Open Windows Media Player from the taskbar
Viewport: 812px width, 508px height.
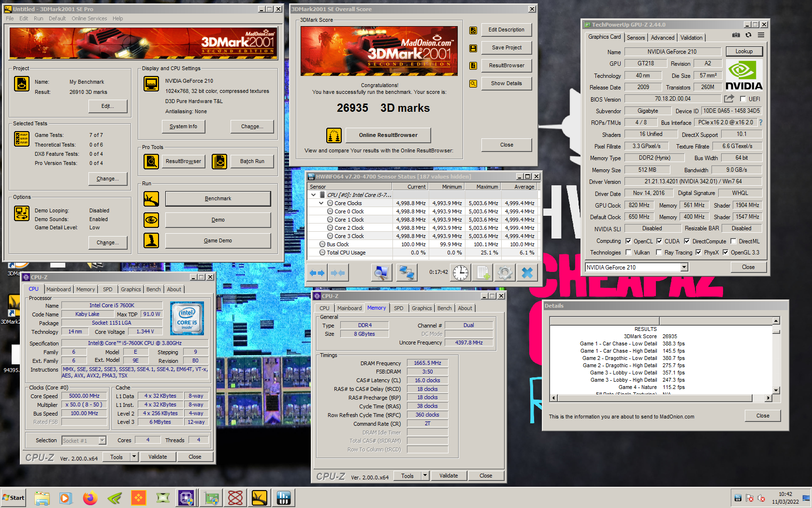(66, 498)
